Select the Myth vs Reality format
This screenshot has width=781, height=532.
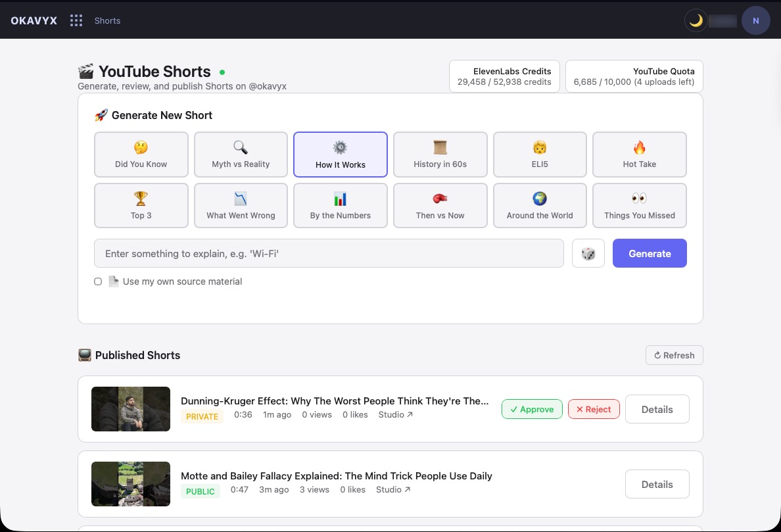pyautogui.click(x=241, y=155)
